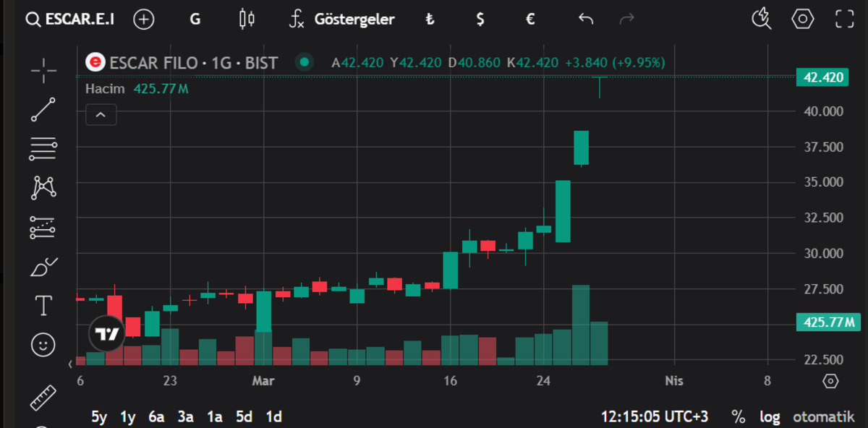Select the brush drawing tool
The image size is (868, 428).
point(43,267)
